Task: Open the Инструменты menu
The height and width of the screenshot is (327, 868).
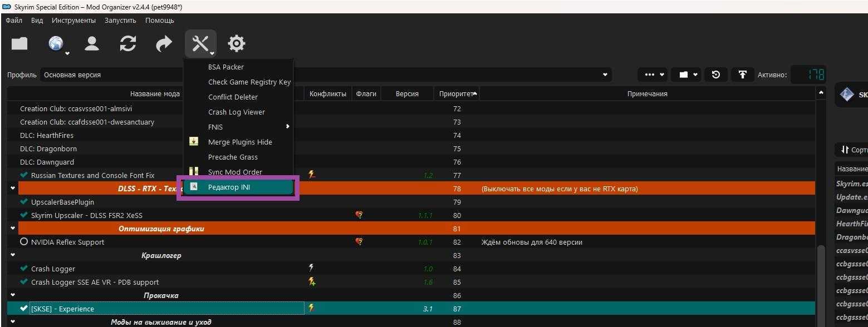Action: pos(73,21)
